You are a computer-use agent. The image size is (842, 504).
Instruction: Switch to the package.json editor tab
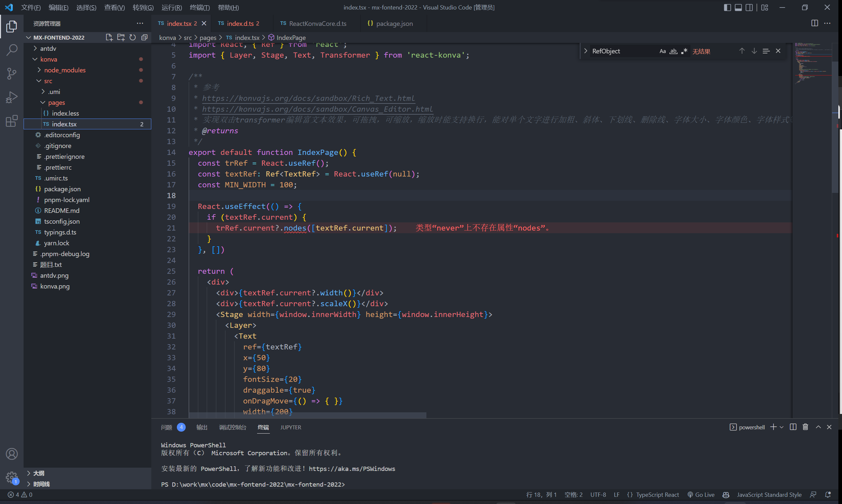pos(394,24)
